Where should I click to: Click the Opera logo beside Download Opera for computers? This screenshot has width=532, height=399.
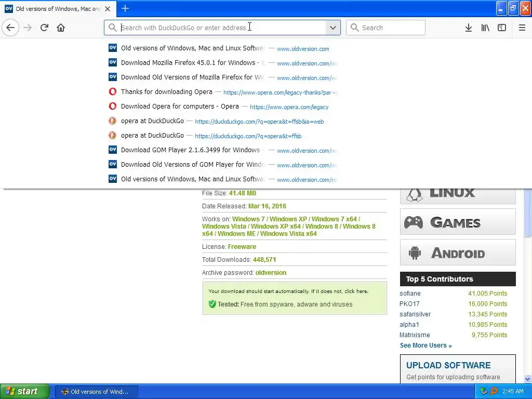(113, 106)
